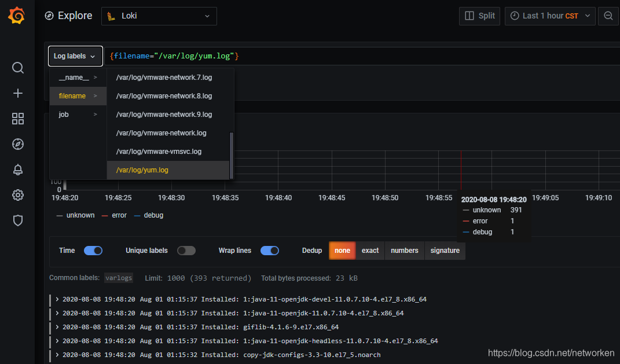This screenshot has height=364, width=620.
Task: Expand the copy-jdk-configs log line
Action: (57, 355)
